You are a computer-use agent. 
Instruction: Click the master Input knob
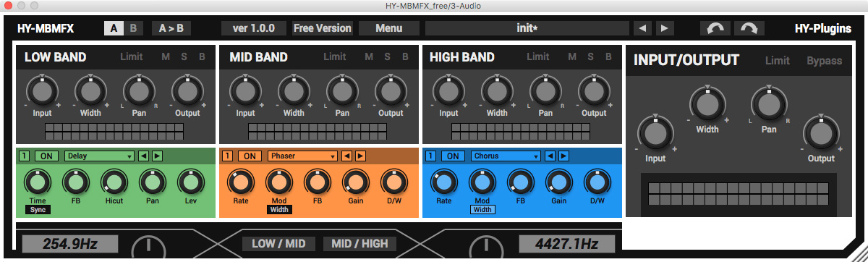tap(655, 133)
